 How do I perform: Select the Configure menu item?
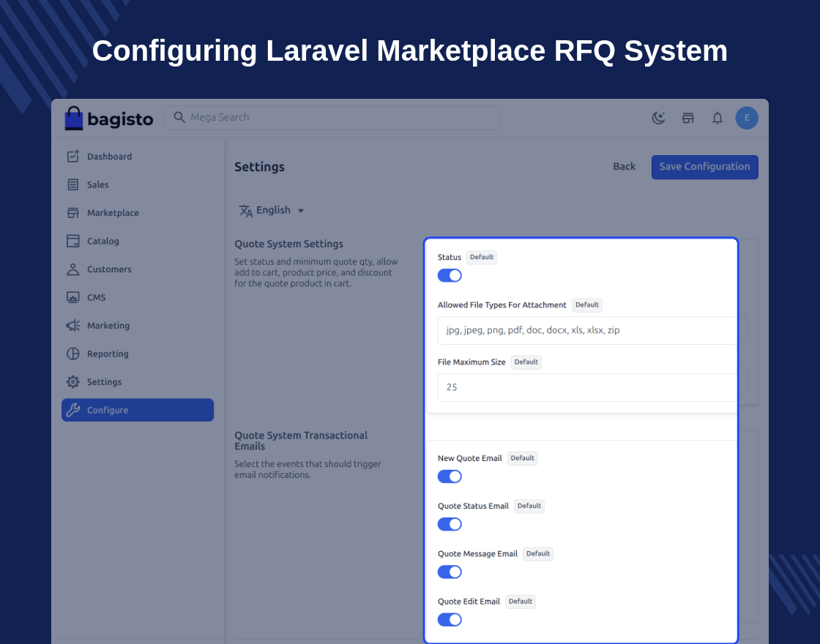138,411
